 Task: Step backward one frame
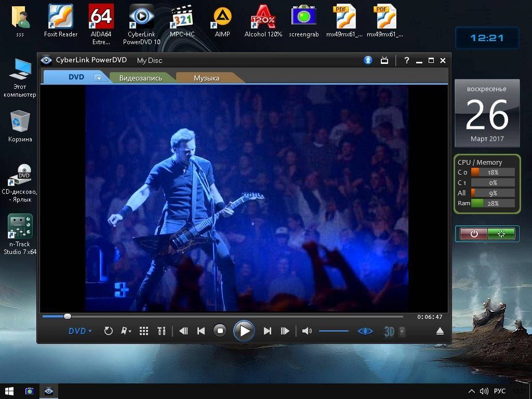tap(183, 331)
